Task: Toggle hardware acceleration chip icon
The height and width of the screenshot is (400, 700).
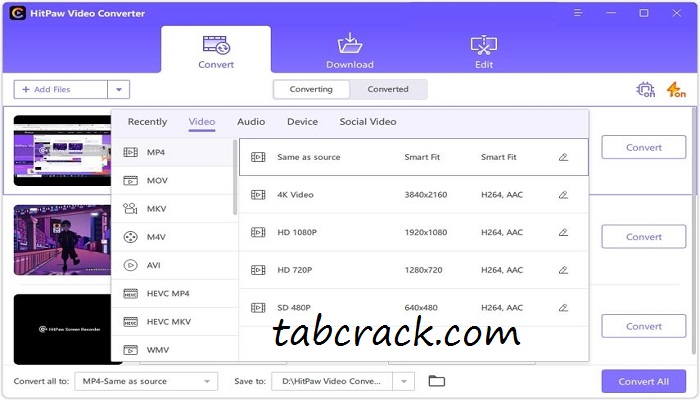Action: tap(646, 89)
